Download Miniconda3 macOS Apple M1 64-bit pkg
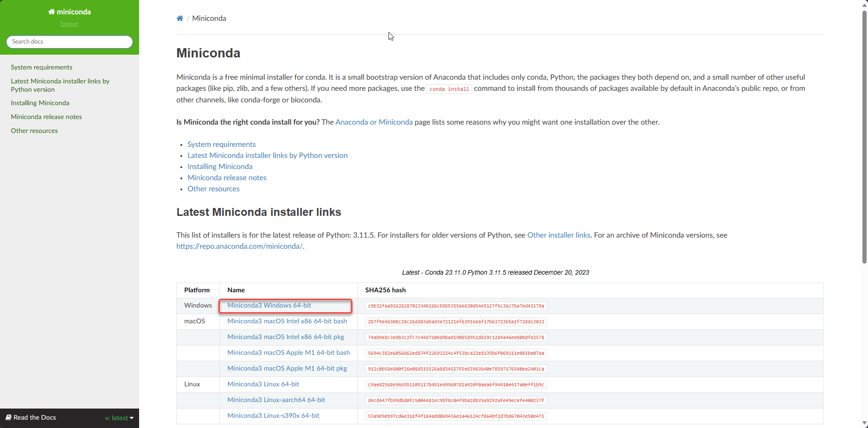 pos(287,368)
